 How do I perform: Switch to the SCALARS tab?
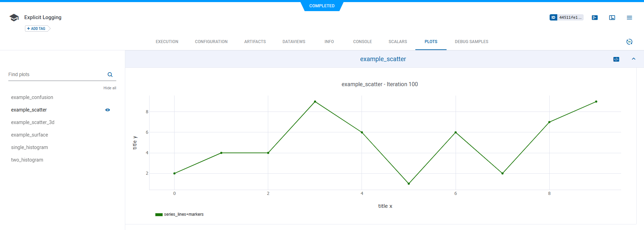pyautogui.click(x=398, y=42)
